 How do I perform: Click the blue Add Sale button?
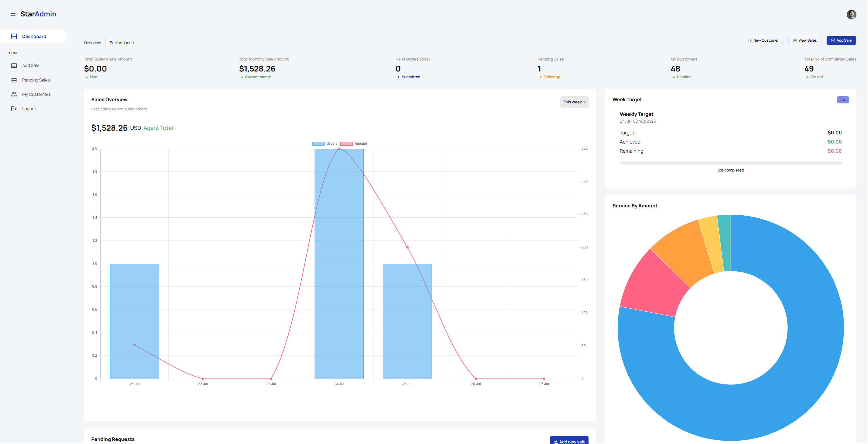(841, 40)
